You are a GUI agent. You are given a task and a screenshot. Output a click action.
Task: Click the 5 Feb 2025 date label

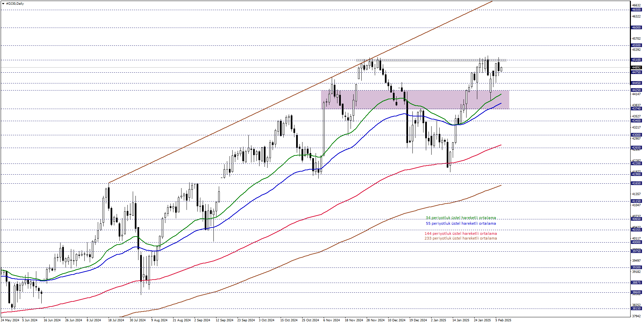pyautogui.click(x=503, y=320)
